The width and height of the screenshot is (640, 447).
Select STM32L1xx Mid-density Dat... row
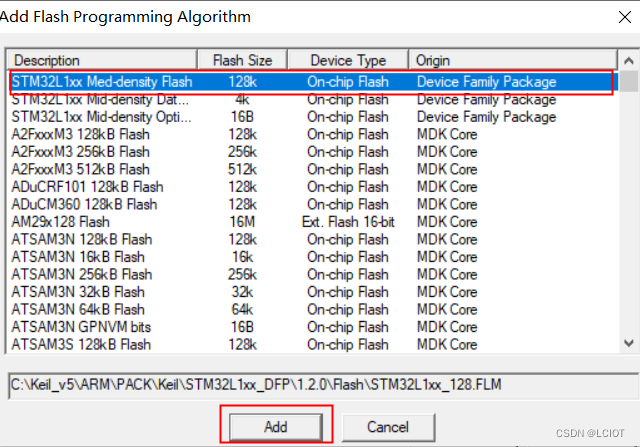point(312,100)
